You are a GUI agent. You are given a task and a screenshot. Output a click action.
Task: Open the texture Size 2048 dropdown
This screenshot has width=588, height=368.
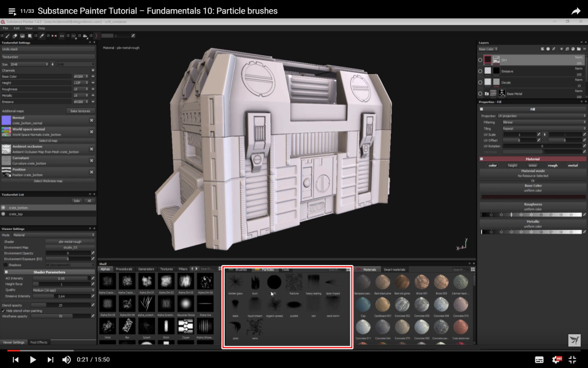tap(29, 64)
